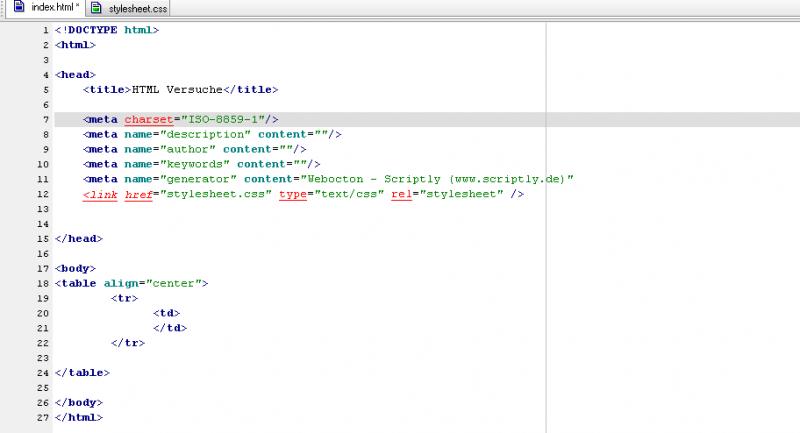Click line number 12 in the gutter

[x=43, y=193]
